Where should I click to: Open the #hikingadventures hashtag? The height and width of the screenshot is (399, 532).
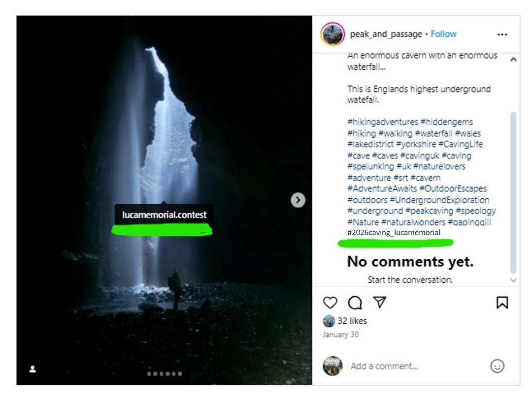click(x=383, y=122)
